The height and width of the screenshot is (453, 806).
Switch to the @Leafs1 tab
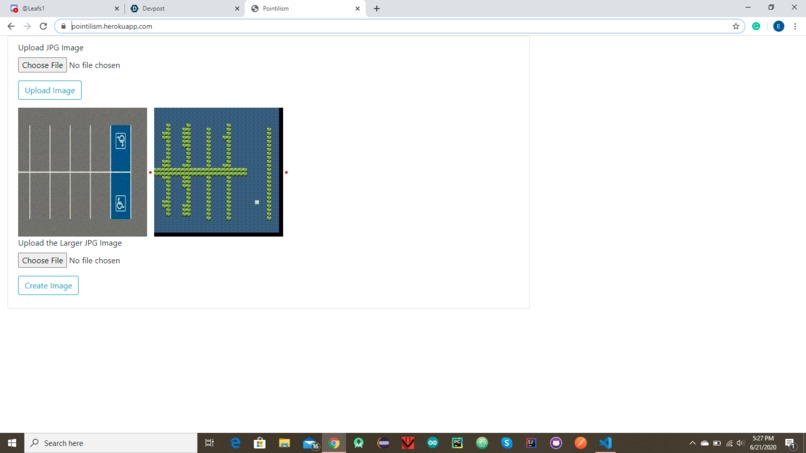click(62, 8)
